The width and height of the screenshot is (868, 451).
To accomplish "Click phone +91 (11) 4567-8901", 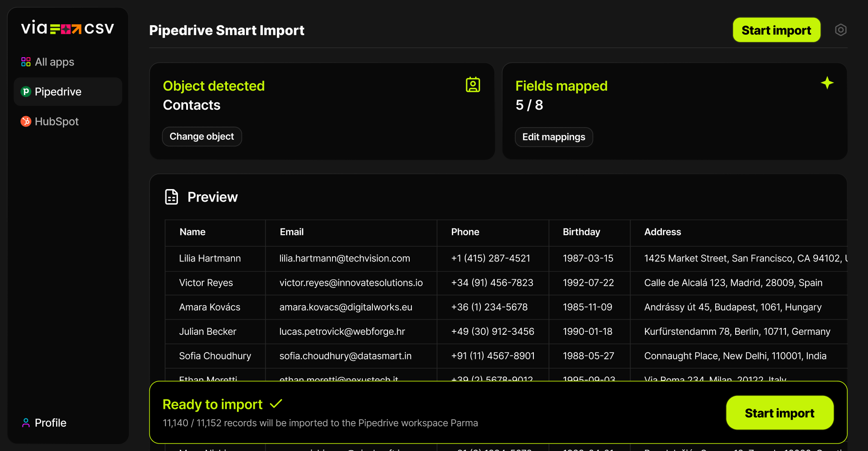I will point(493,356).
